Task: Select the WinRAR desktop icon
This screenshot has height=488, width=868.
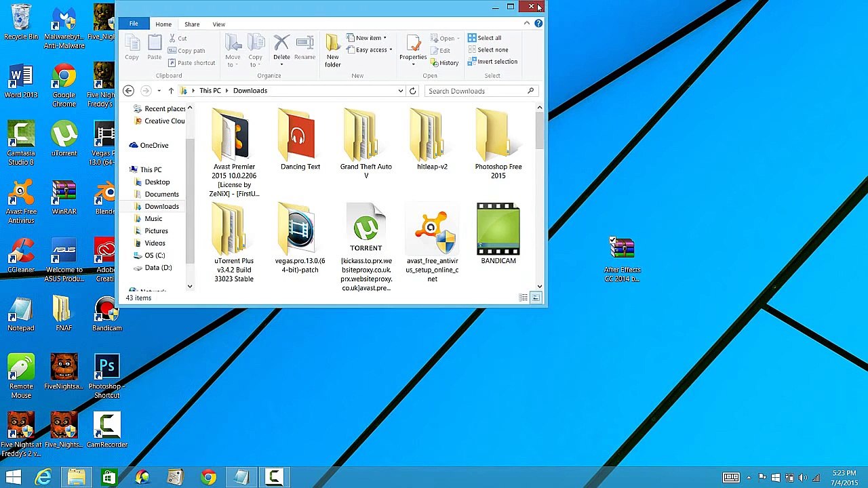Action: [64, 197]
